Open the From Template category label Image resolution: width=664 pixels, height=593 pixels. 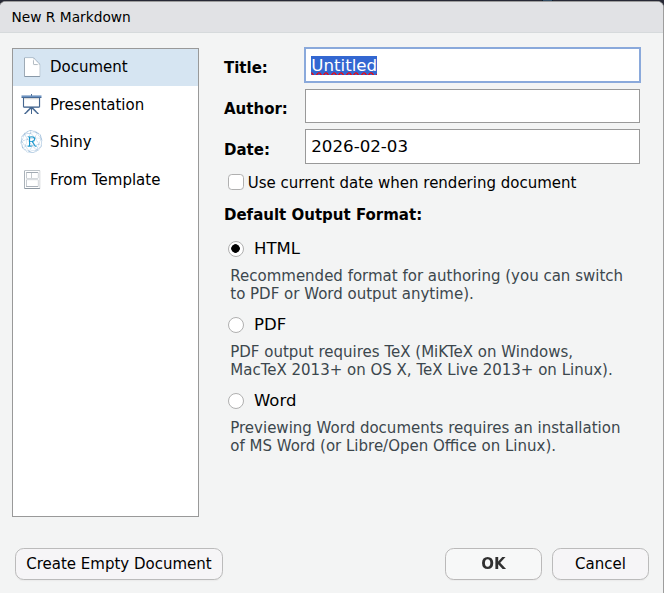pyautogui.click(x=105, y=180)
